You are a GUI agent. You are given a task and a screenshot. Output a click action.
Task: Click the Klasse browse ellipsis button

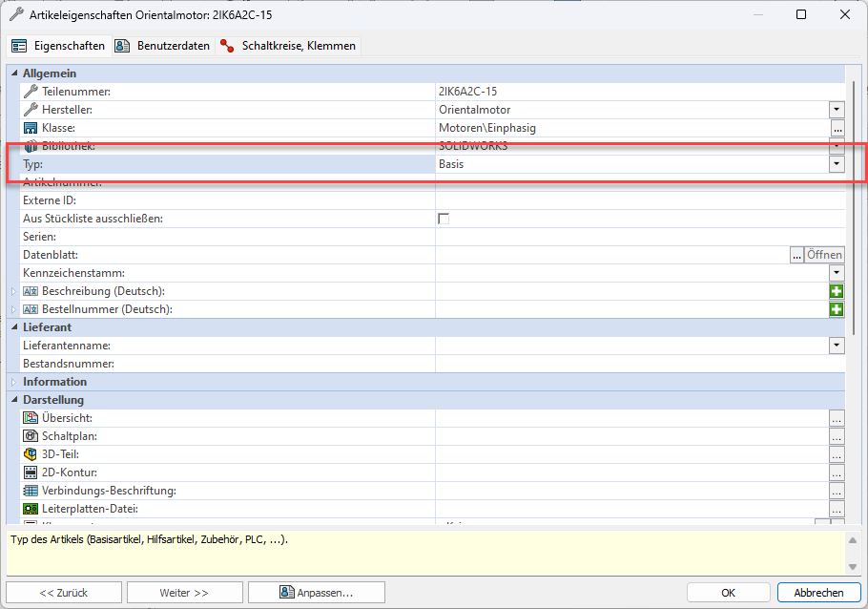pos(837,128)
